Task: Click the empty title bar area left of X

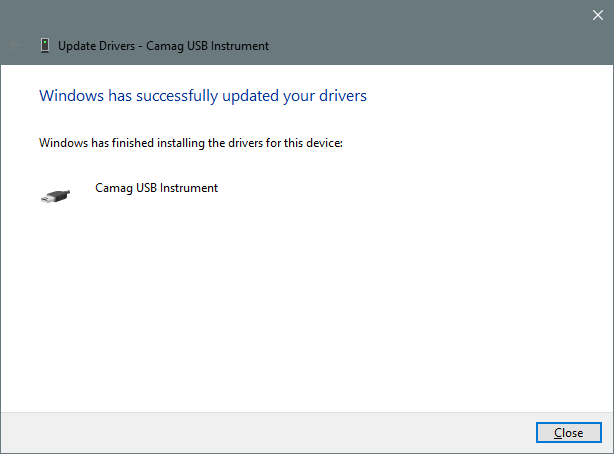Action: click(x=300, y=14)
